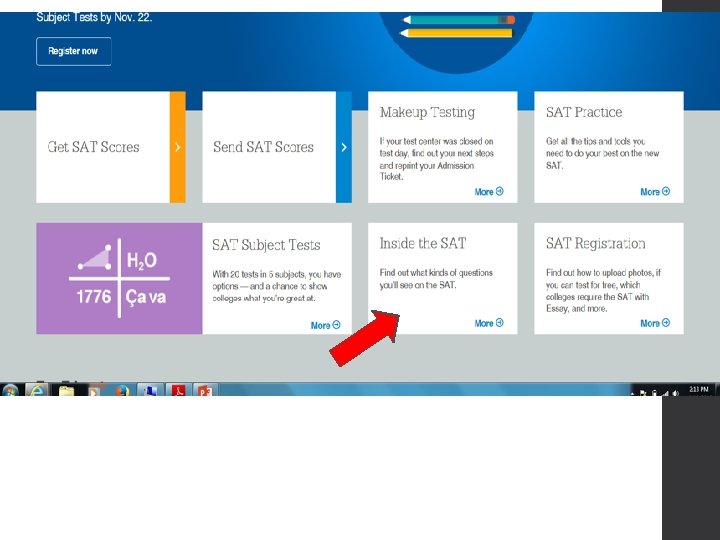Image resolution: width=720 pixels, height=540 pixels.
Task: Click More under SAT Practice
Action: [x=655, y=191]
